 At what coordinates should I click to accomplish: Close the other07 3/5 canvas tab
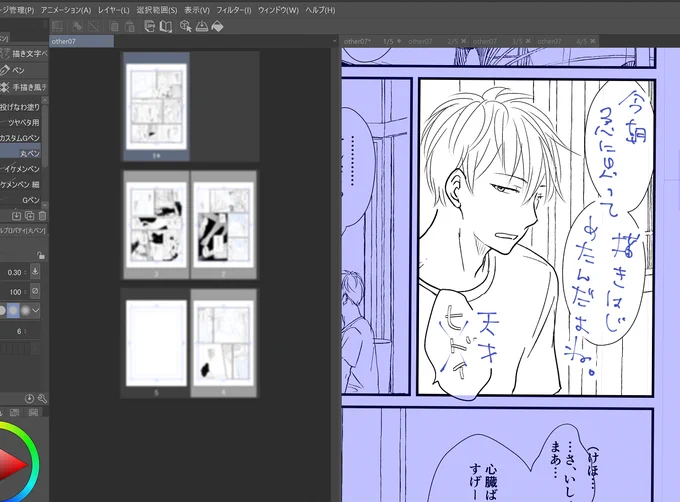click(528, 41)
